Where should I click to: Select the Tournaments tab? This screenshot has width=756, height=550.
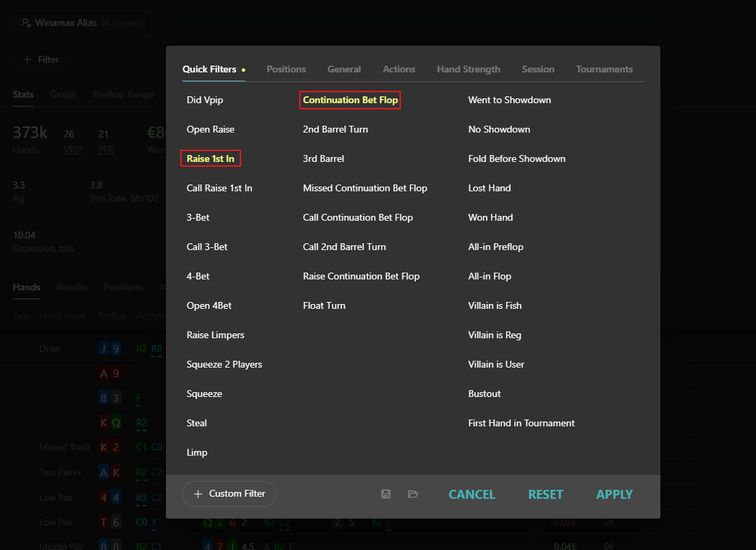pos(604,70)
